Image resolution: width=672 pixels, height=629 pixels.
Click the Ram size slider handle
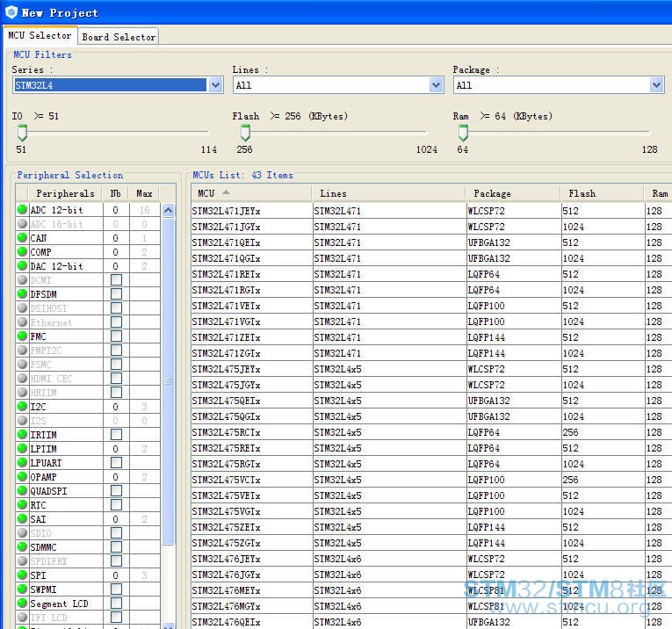tap(463, 133)
